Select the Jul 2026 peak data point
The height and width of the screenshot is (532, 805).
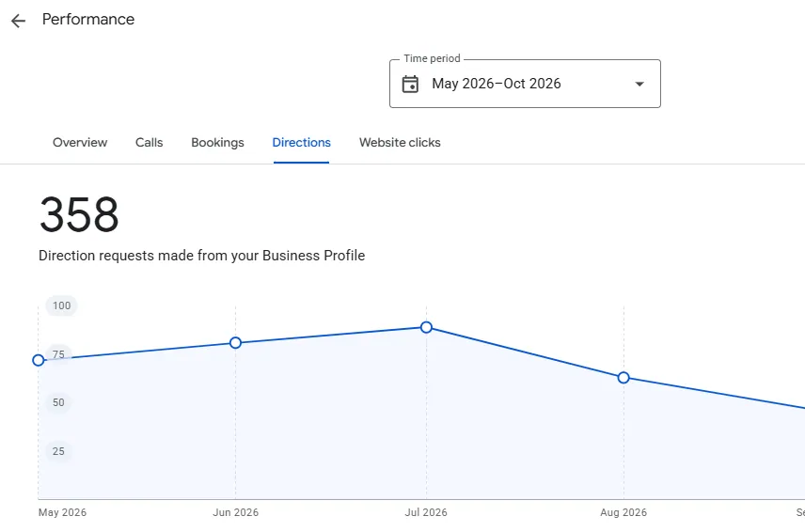pos(426,327)
